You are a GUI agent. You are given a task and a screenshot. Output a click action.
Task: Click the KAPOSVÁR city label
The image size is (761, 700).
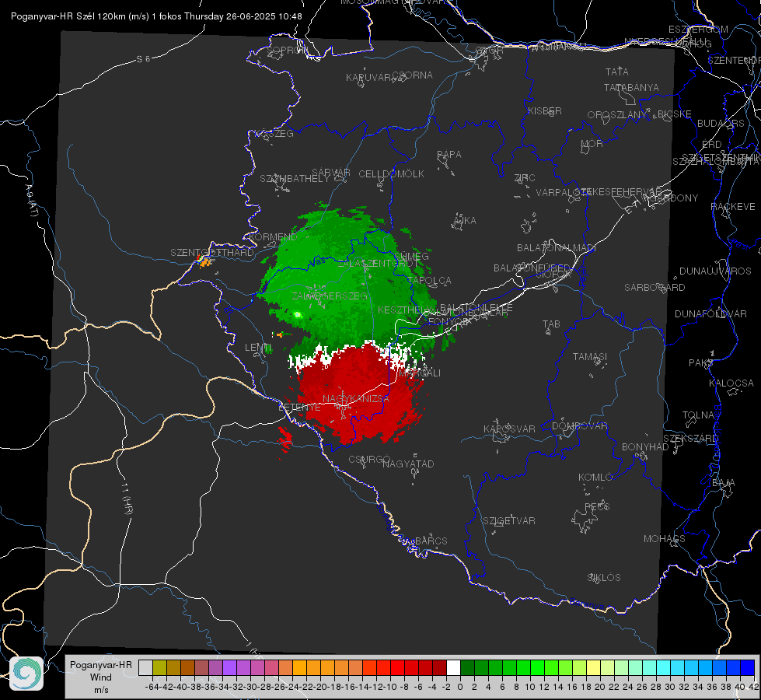click(x=509, y=429)
